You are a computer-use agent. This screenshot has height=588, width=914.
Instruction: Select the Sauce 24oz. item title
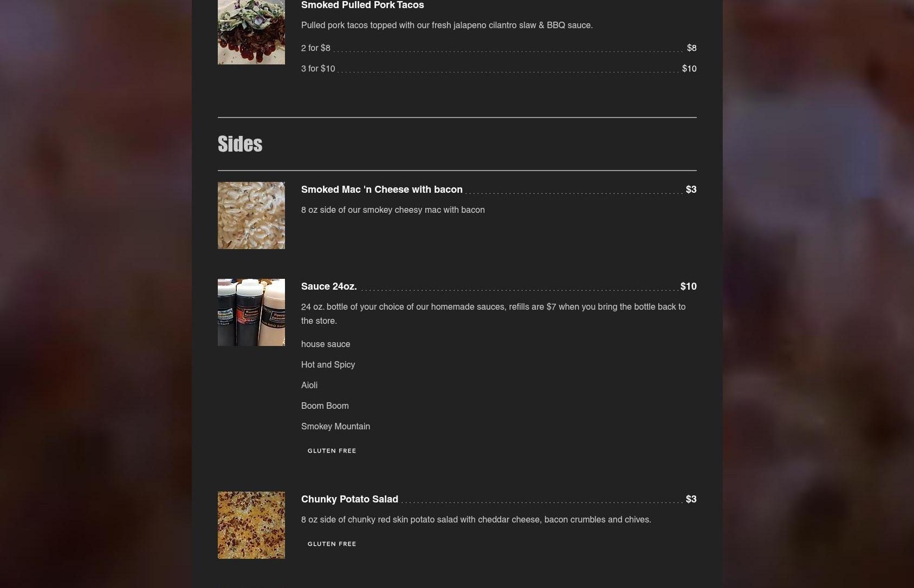pos(329,286)
